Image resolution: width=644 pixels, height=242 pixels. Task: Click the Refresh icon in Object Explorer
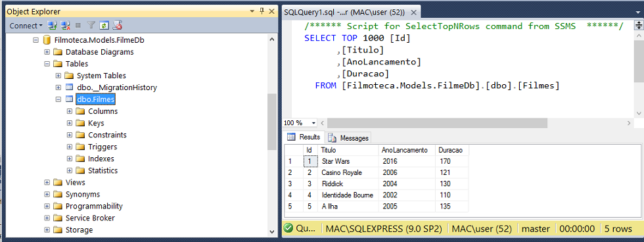tap(104, 26)
